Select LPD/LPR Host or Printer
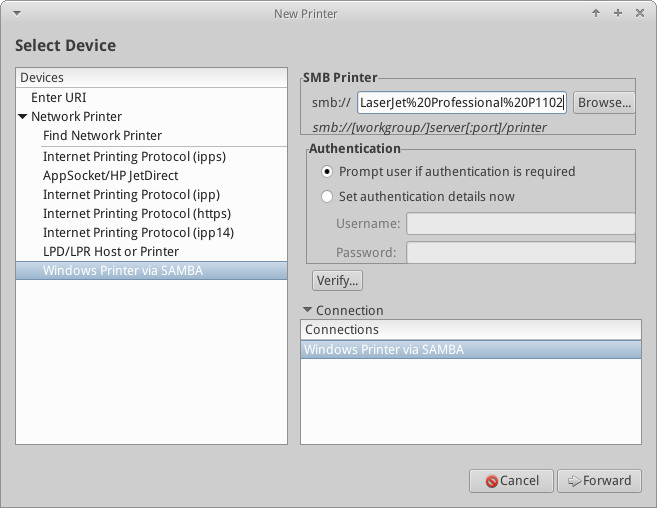 (111, 251)
